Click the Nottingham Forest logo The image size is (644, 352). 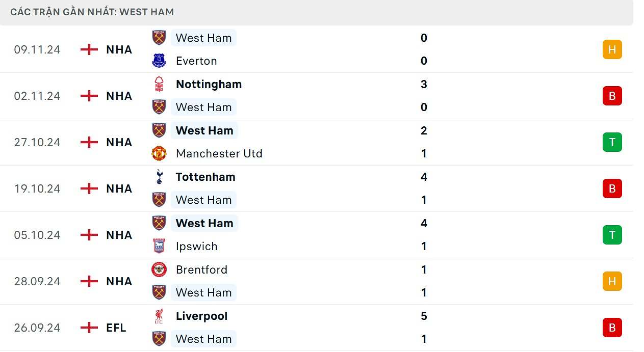(159, 84)
